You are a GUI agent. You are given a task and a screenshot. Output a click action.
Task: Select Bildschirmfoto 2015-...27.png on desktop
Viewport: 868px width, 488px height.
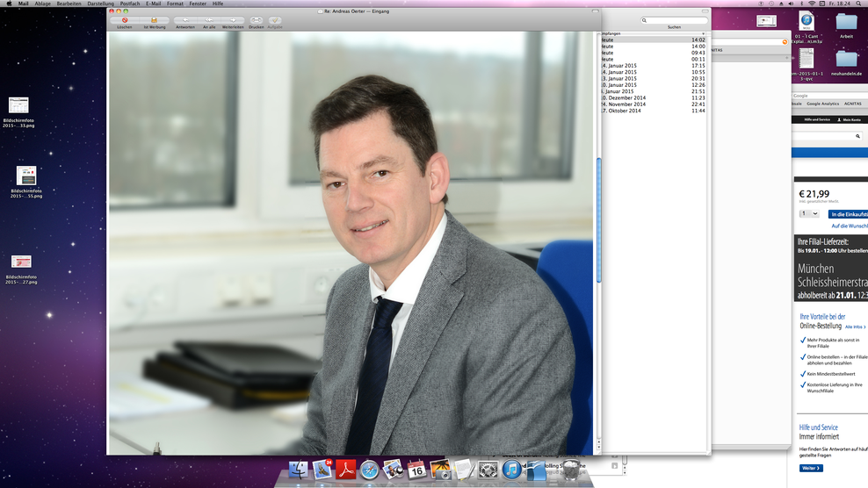pos(21,269)
